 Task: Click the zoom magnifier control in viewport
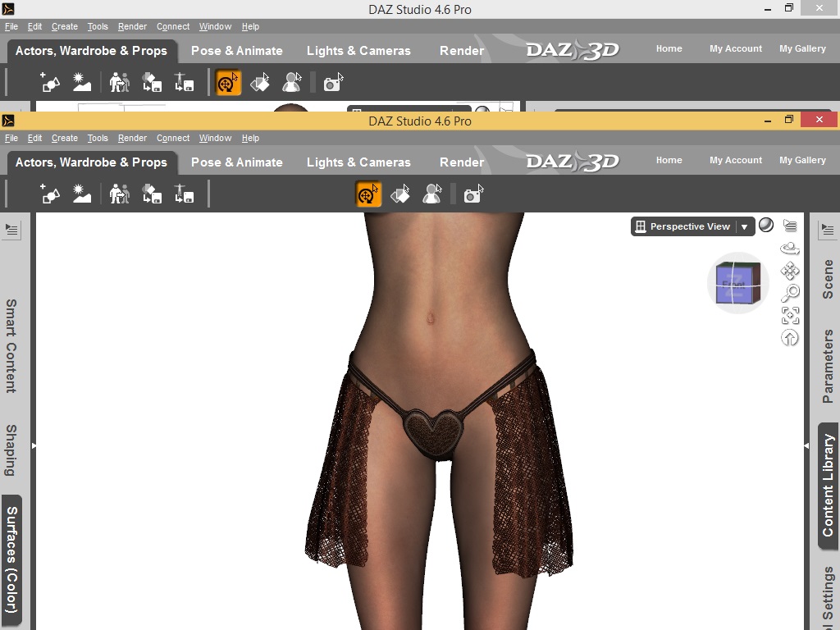[x=790, y=293]
